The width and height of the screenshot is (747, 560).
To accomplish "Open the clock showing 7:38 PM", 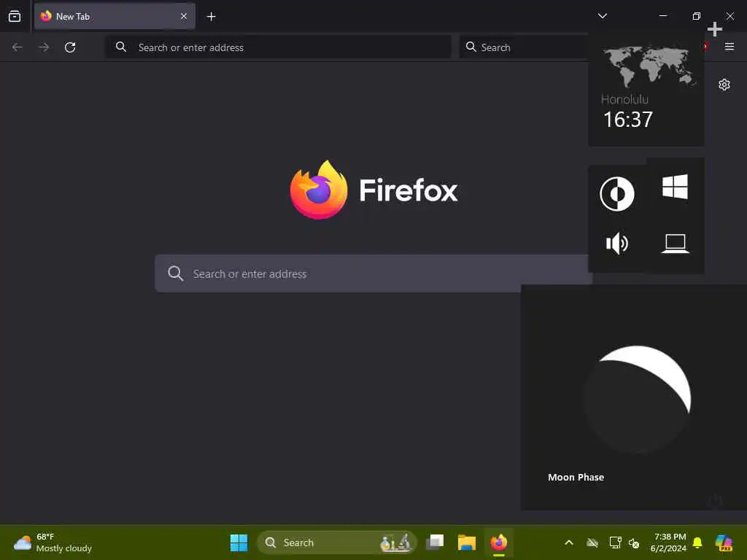I will 668,542.
